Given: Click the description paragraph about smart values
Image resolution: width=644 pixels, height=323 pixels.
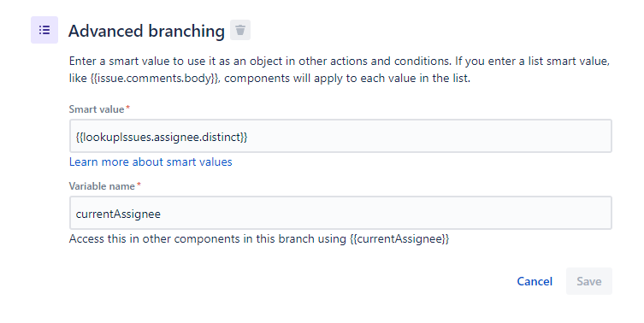Looking at the screenshot, I should coord(340,70).
